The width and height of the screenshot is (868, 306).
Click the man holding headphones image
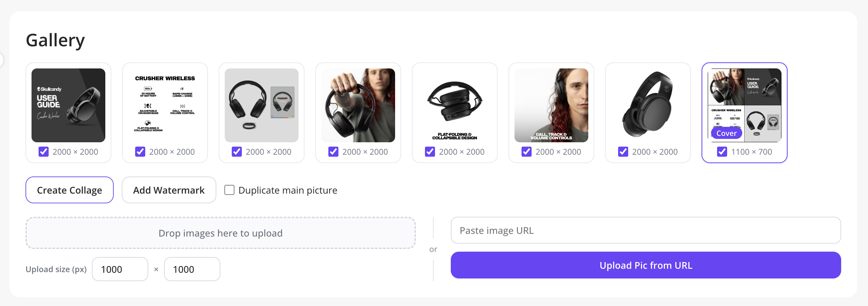tap(358, 105)
